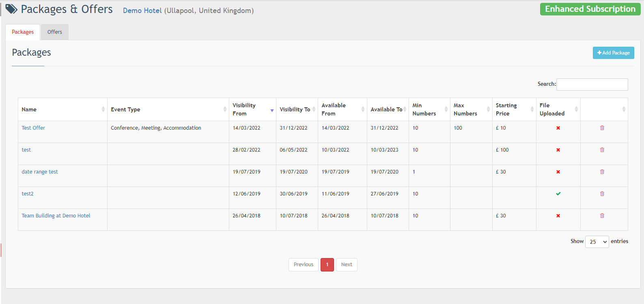Sort by Max Numbers column
Viewport: 644px width, 304px height.
(x=471, y=109)
